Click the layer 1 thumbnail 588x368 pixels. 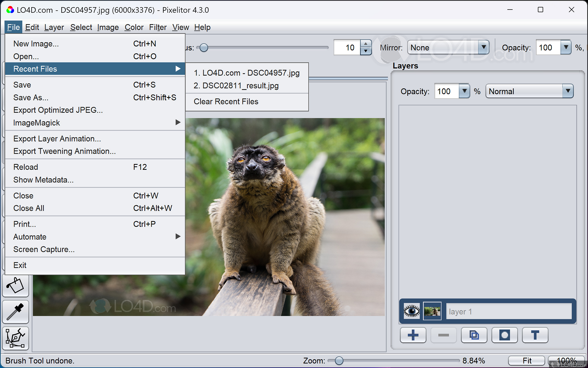pyautogui.click(x=432, y=311)
